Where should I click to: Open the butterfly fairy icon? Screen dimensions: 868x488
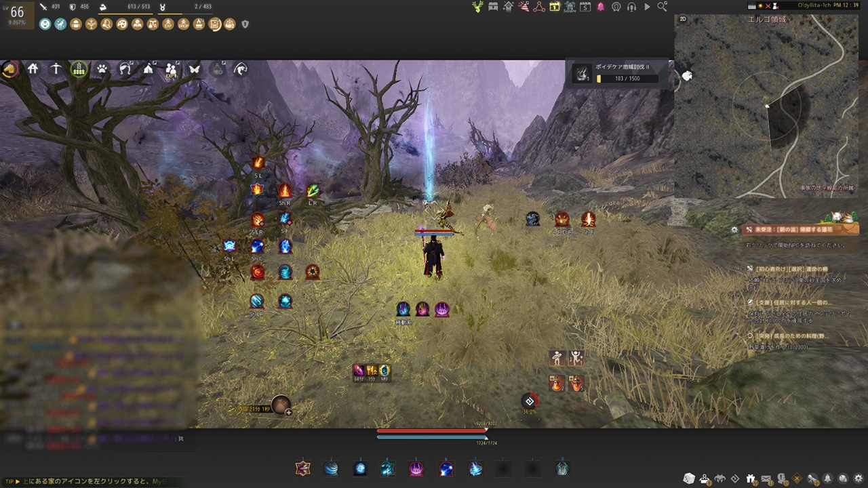pos(194,69)
